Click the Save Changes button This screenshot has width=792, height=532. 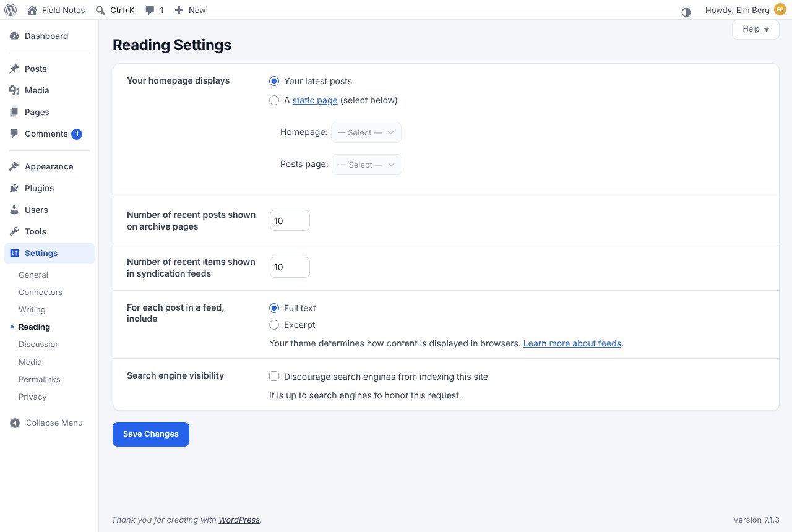[151, 434]
